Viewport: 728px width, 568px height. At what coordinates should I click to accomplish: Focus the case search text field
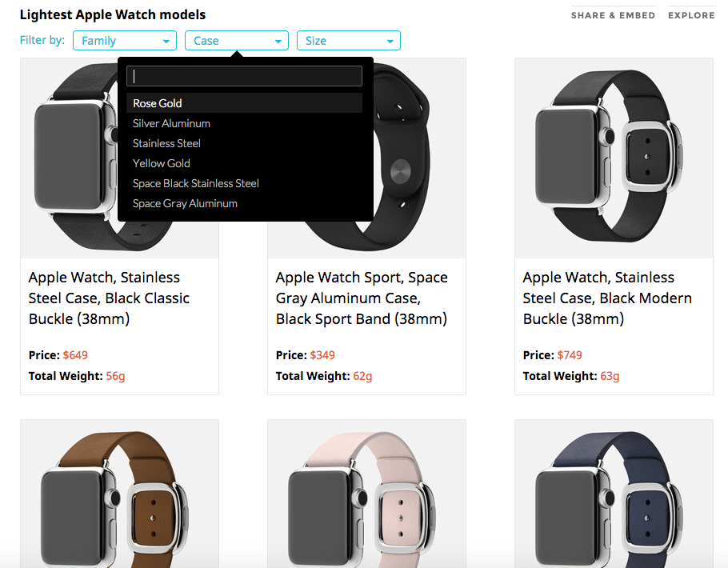coord(244,76)
